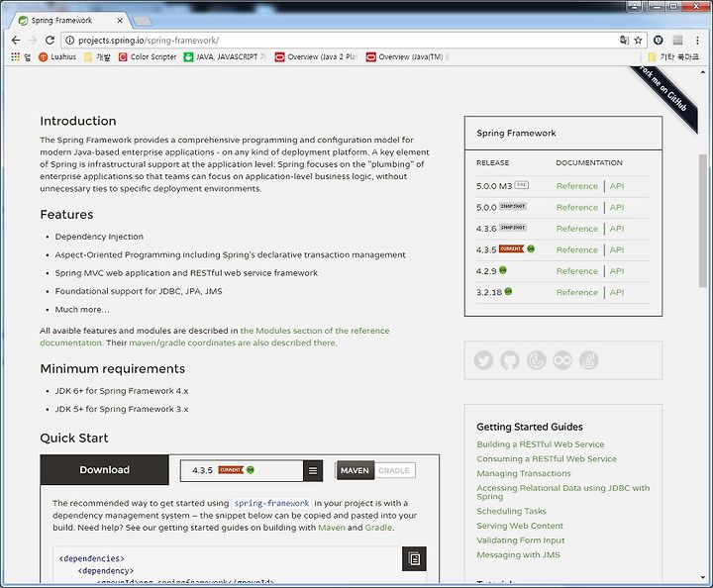This screenshot has width=713, height=588.
Task: Open the browser extension icon beside the star
Action: (658, 40)
